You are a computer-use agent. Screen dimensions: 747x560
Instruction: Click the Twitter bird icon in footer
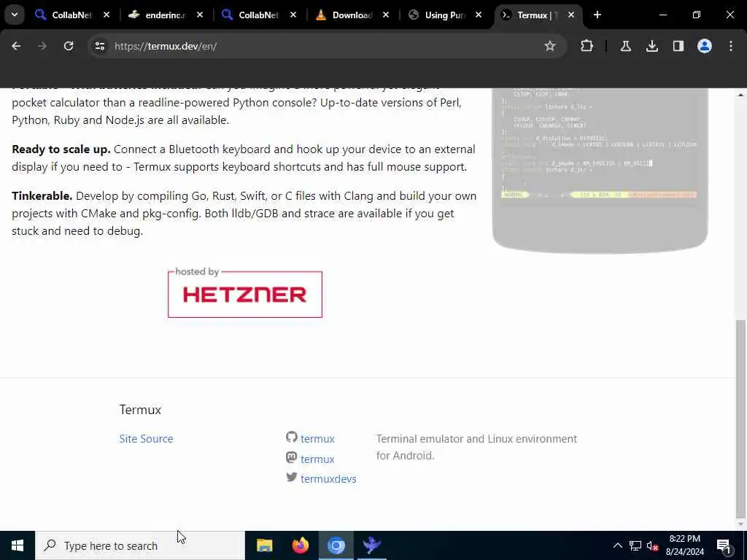[292, 477]
